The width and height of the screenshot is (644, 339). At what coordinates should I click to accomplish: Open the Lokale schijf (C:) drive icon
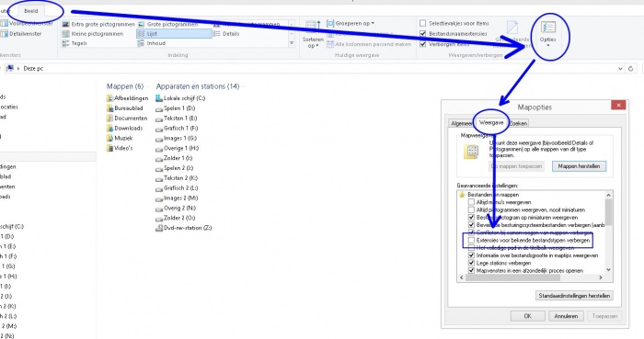click(x=159, y=98)
